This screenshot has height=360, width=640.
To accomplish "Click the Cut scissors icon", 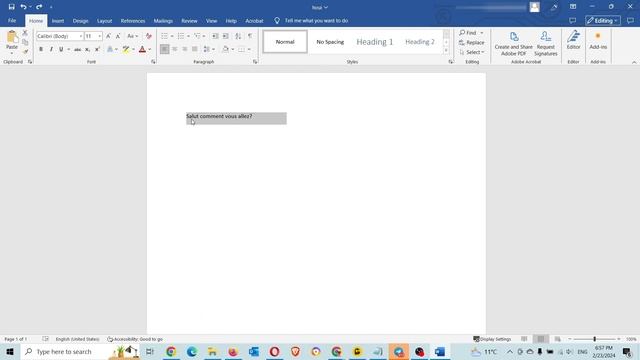I will tap(25, 33).
